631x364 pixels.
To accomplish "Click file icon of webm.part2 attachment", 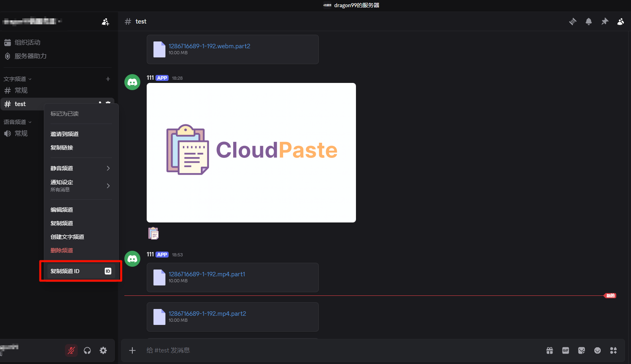I will [x=159, y=49].
